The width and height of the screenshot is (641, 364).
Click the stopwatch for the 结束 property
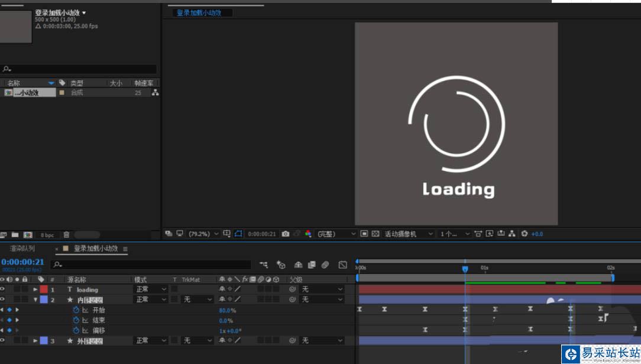click(x=76, y=320)
